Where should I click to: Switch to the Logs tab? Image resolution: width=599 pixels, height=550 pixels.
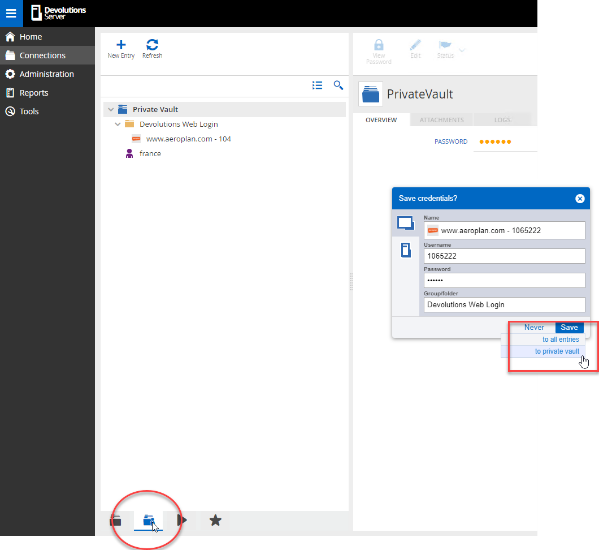coord(502,120)
